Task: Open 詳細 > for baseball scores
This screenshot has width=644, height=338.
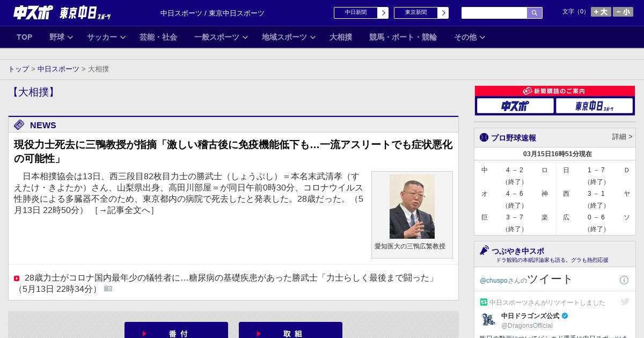Action: point(622,137)
